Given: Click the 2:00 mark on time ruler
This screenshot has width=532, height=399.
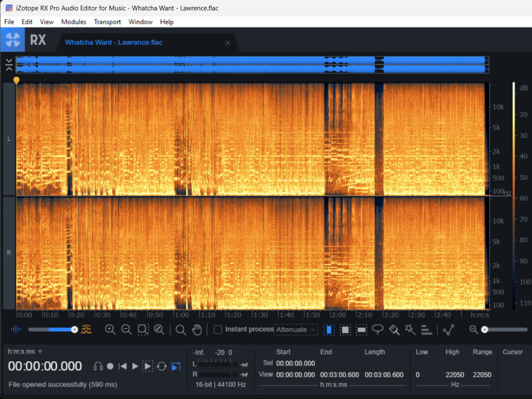Looking at the screenshot, I should coord(338,315).
